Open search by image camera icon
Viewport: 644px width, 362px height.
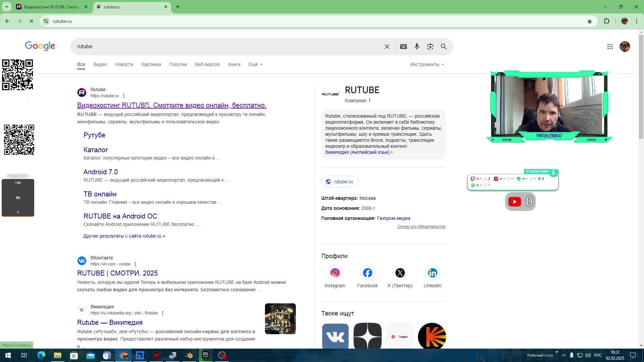point(430,47)
